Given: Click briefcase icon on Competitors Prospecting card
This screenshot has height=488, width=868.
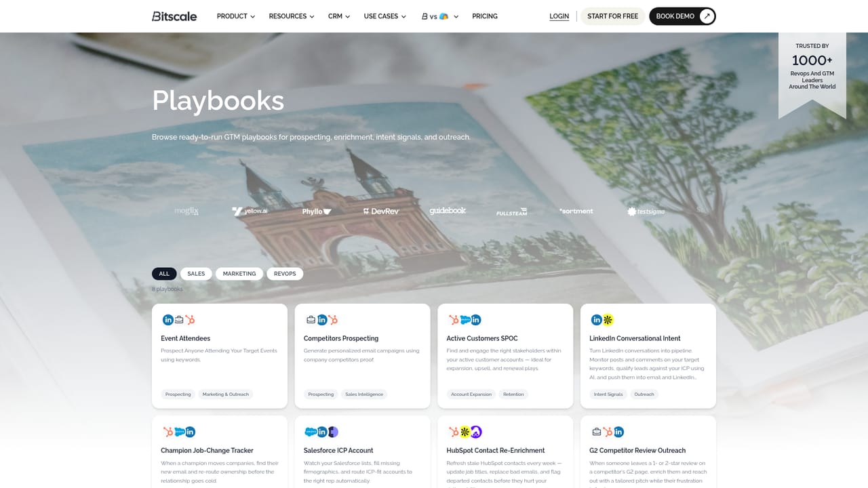Looking at the screenshot, I should click(x=311, y=320).
